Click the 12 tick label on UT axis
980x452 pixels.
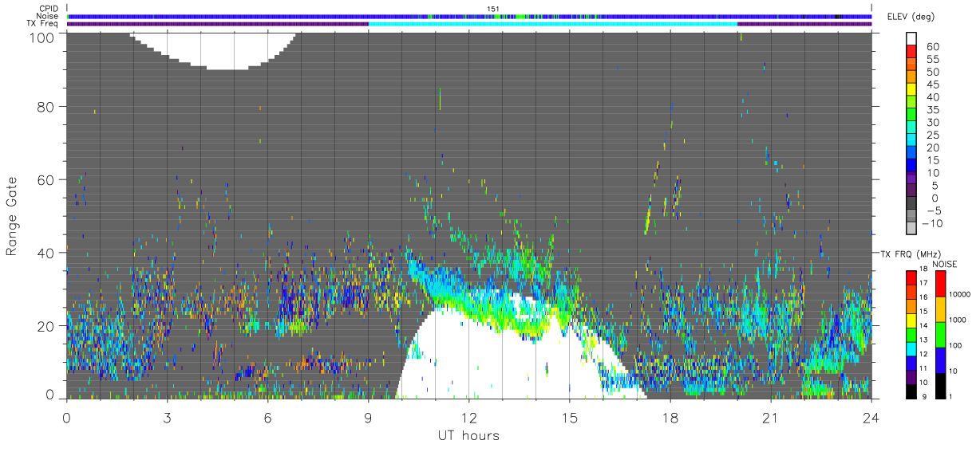[x=468, y=417]
